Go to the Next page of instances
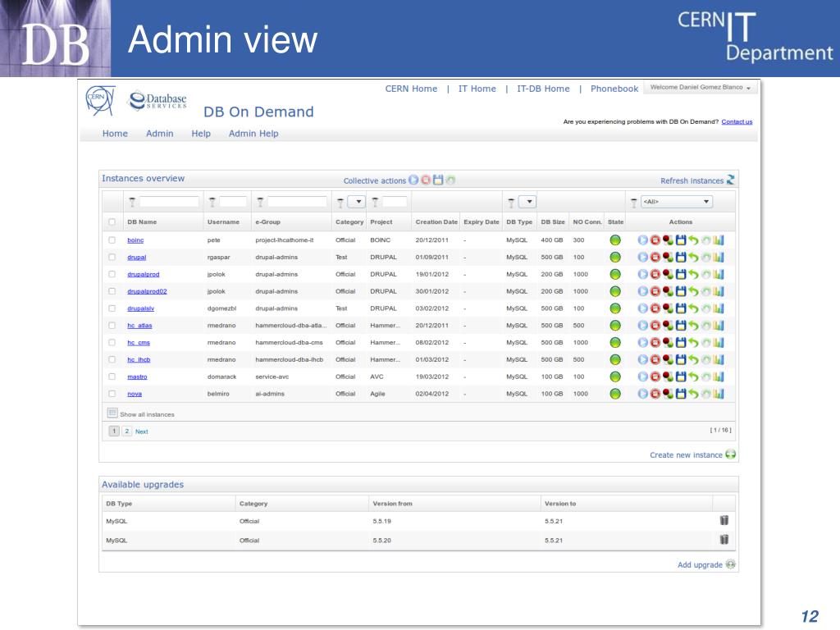Screen dimensions: 840x630 coord(141,431)
